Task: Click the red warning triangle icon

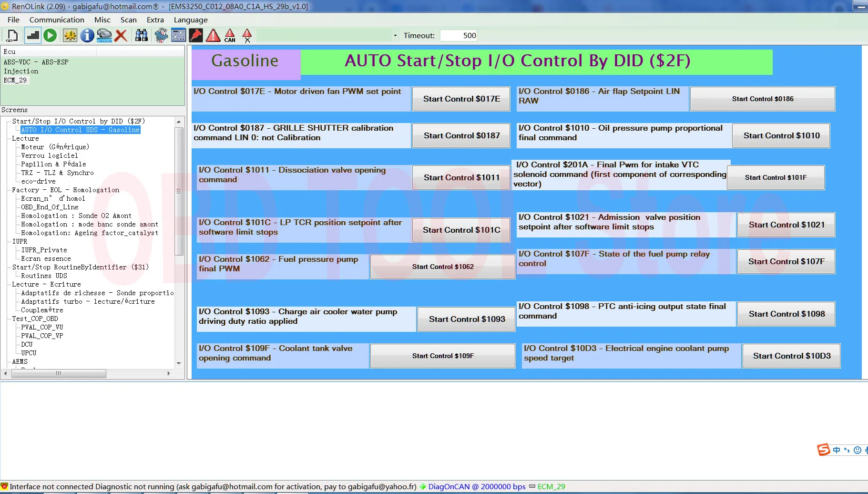Action: pyautogui.click(x=213, y=35)
